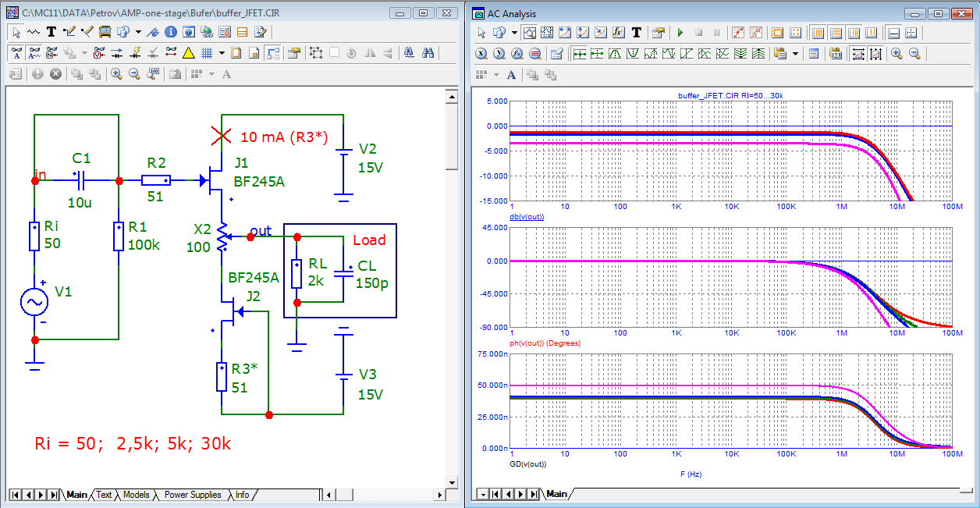The image size is (980, 508).
Task: Click the fx function icon in AC Analysis toolbar
Action: [619, 33]
